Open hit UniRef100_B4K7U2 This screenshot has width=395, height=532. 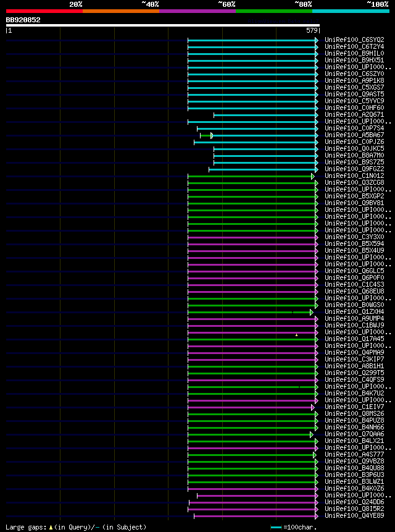tap(354, 393)
